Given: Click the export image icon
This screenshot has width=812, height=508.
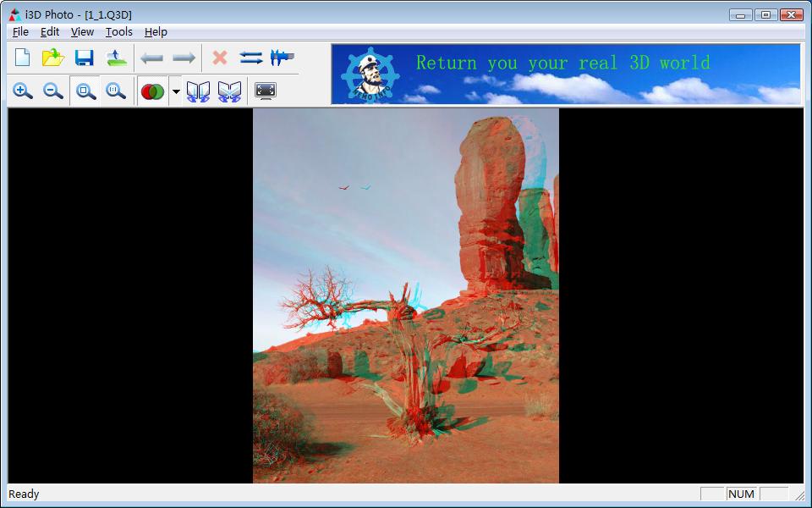Looking at the screenshot, I should pos(117,58).
